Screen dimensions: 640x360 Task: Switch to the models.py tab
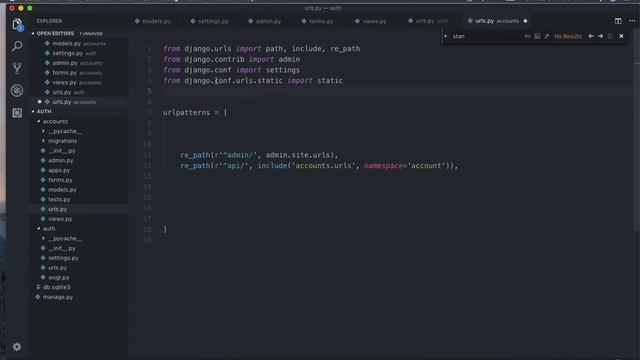(x=153, y=21)
